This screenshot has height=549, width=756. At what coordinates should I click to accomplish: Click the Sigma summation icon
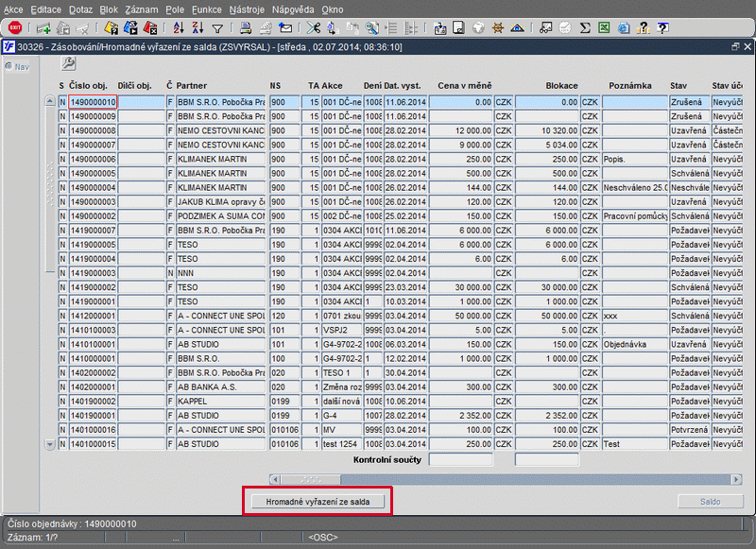(x=585, y=28)
